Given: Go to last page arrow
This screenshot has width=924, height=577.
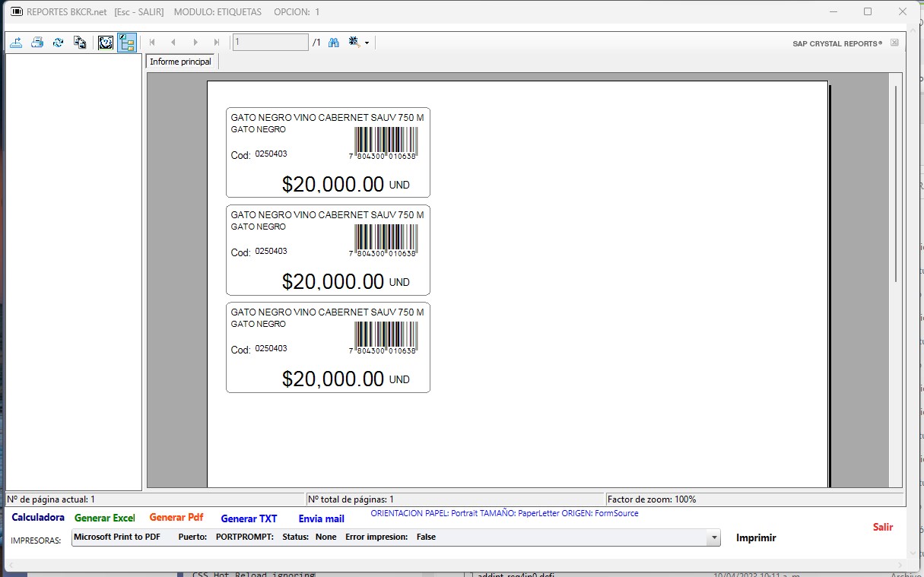Looking at the screenshot, I should pyautogui.click(x=217, y=43).
